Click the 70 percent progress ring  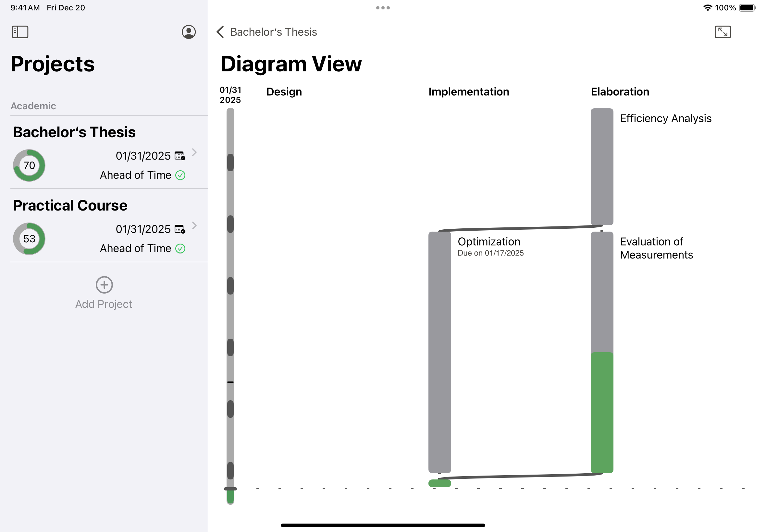pyautogui.click(x=29, y=165)
